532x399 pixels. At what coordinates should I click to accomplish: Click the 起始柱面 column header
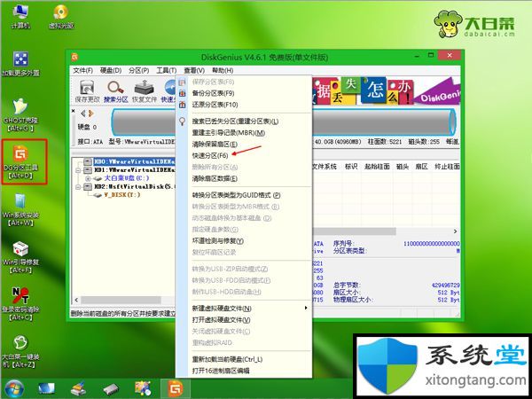click(x=377, y=167)
